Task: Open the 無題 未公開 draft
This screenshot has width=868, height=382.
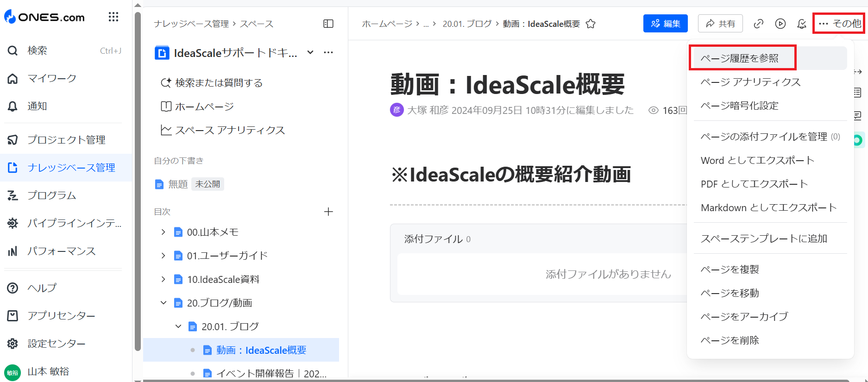Action: pos(189,184)
